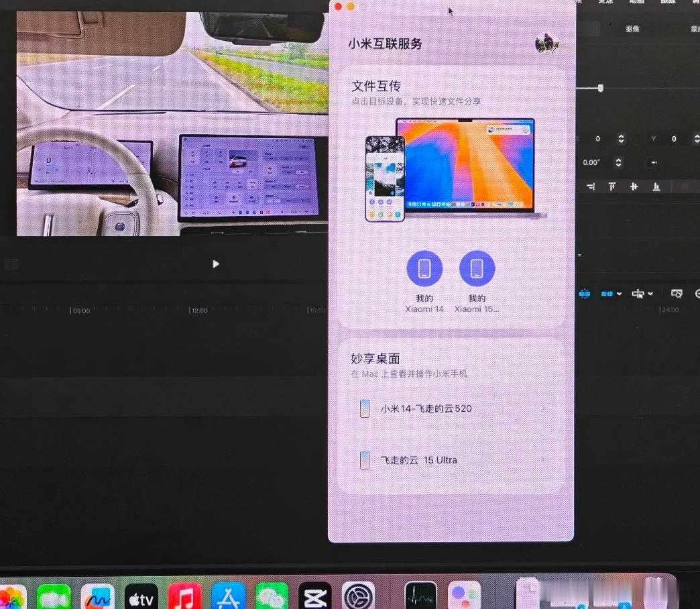
Task: Click the 小米互联服务 window title
Action: [x=385, y=44]
